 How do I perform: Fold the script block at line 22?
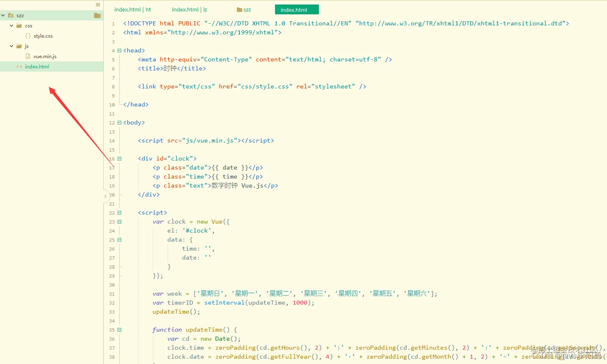click(x=120, y=213)
